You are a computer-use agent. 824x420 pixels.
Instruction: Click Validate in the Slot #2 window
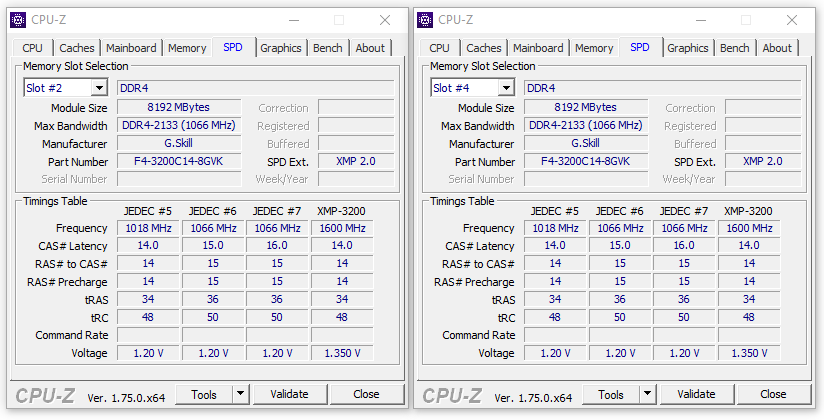tap(290, 394)
